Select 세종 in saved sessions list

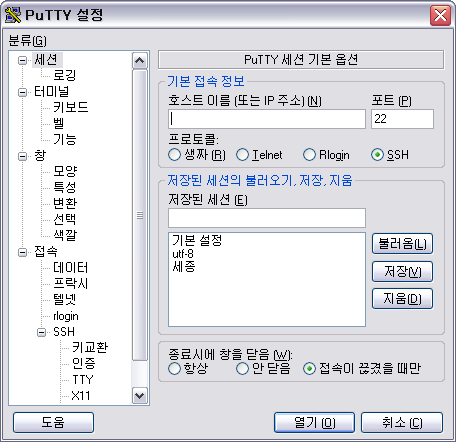[184, 267]
